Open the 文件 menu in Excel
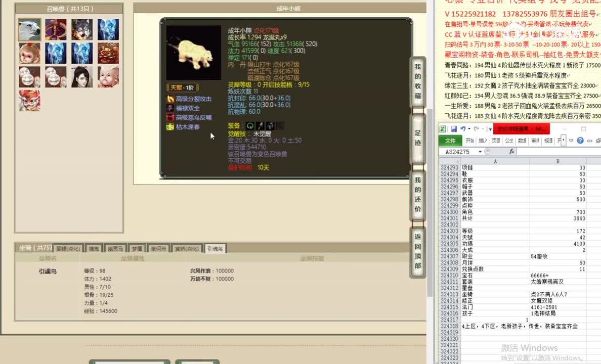 click(451, 140)
